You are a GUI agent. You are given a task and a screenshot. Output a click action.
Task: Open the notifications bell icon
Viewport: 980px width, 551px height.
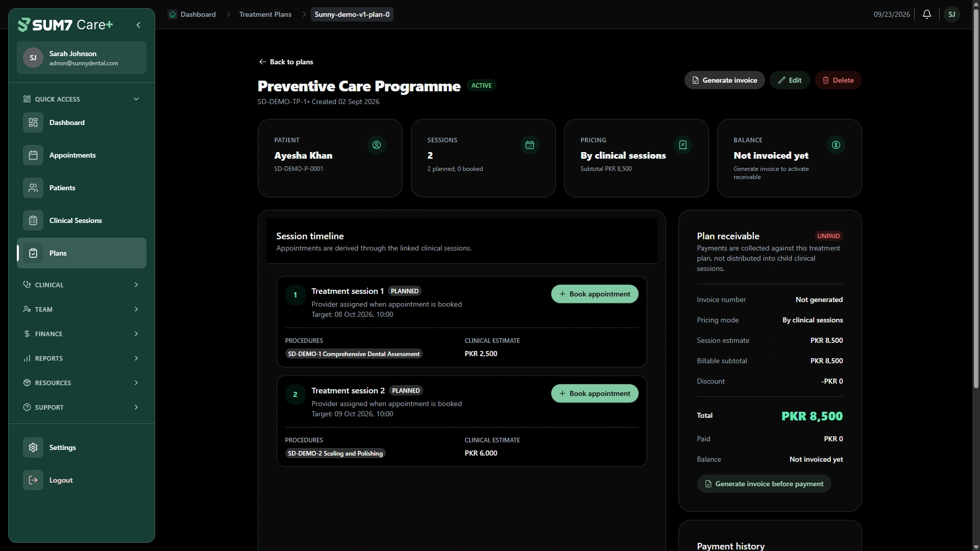(x=927, y=14)
